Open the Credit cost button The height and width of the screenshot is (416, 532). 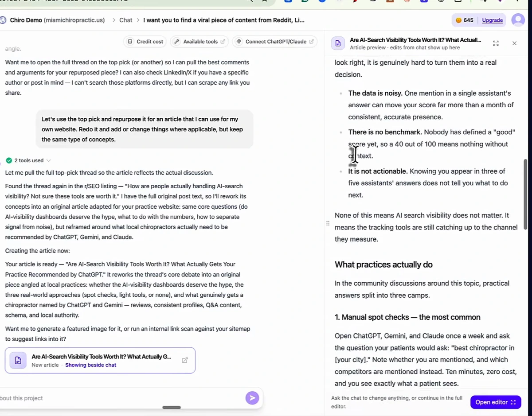point(145,42)
